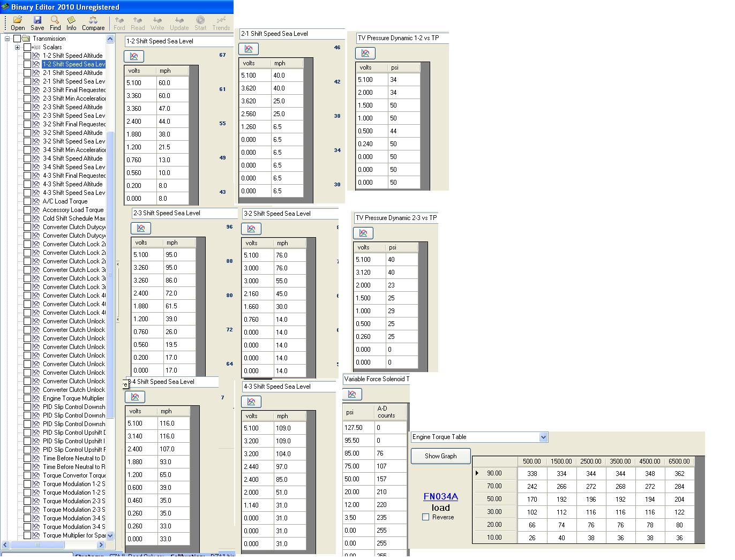
Task: Click 116.0 mph first row 3-4 shift table
Action: [174, 423]
